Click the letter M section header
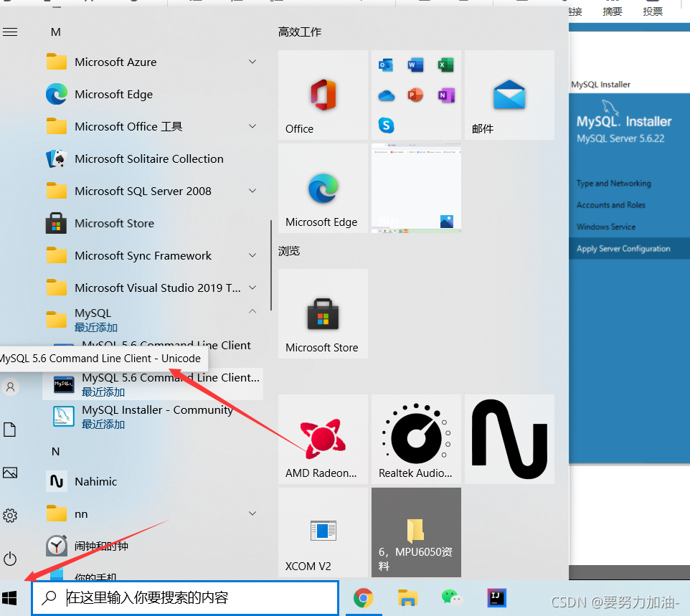 click(56, 32)
